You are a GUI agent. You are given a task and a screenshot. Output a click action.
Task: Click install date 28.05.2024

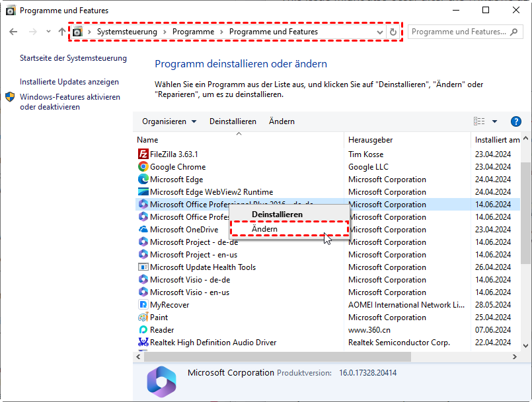coord(492,305)
